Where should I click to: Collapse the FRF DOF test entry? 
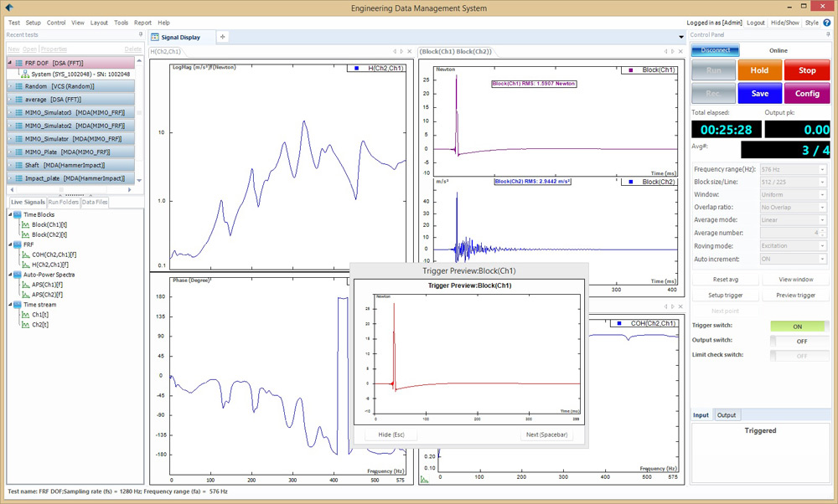[x=9, y=64]
